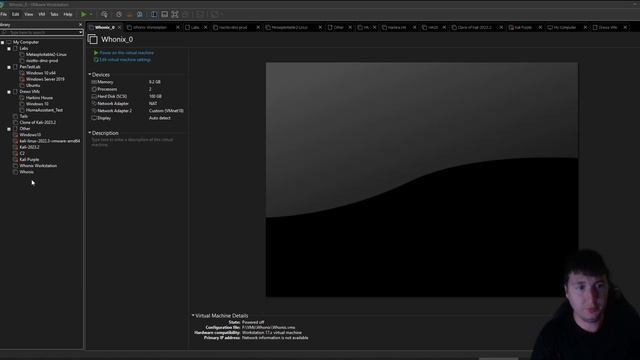Select Whonix Workstation in the library tree

[x=38, y=166]
